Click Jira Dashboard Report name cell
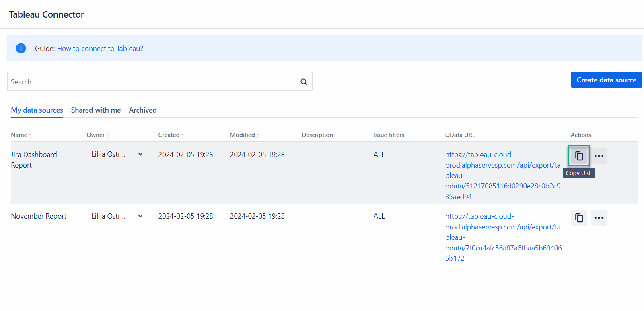The height and width of the screenshot is (311, 644). [x=34, y=160]
